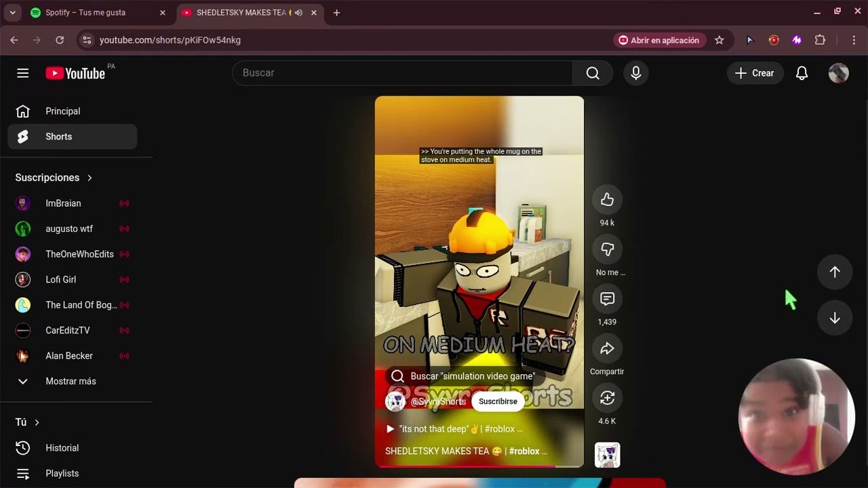Image resolution: width=868 pixels, height=488 pixels.
Task: Subscribe with the Suscribirse button
Action: tap(498, 401)
